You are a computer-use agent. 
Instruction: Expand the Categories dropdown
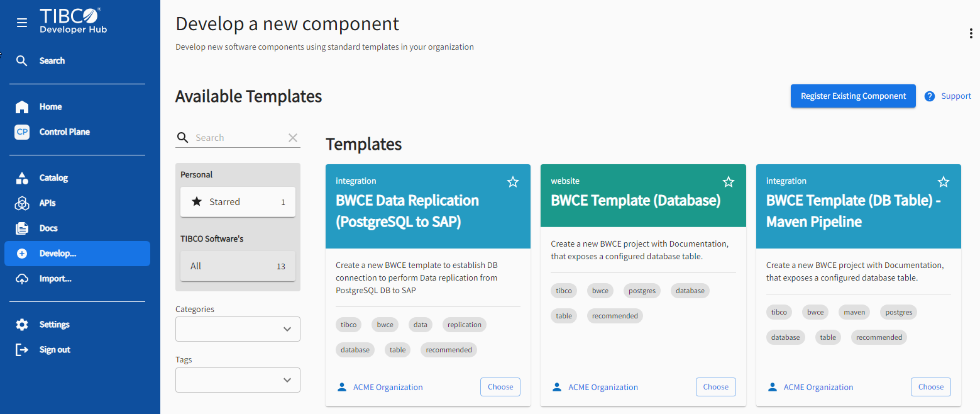238,329
